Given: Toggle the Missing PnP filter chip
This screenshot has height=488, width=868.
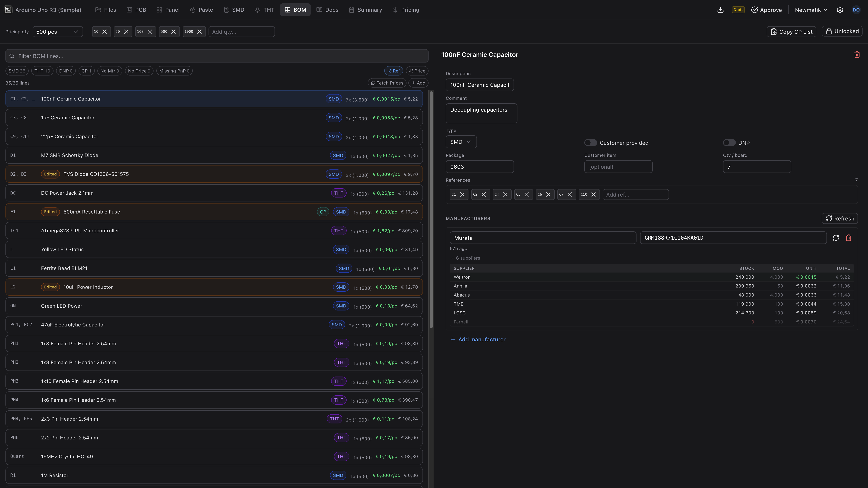Looking at the screenshot, I should [x=174, y=71].
